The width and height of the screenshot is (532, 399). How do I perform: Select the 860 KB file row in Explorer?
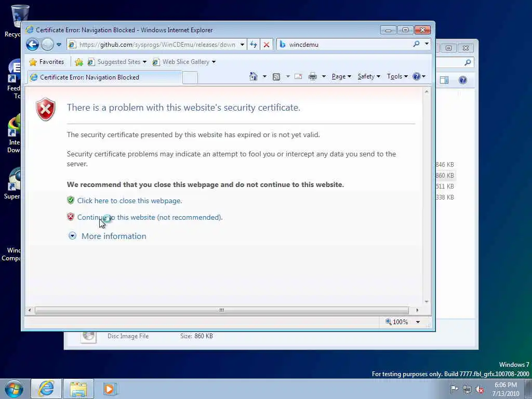coord(445,176)
